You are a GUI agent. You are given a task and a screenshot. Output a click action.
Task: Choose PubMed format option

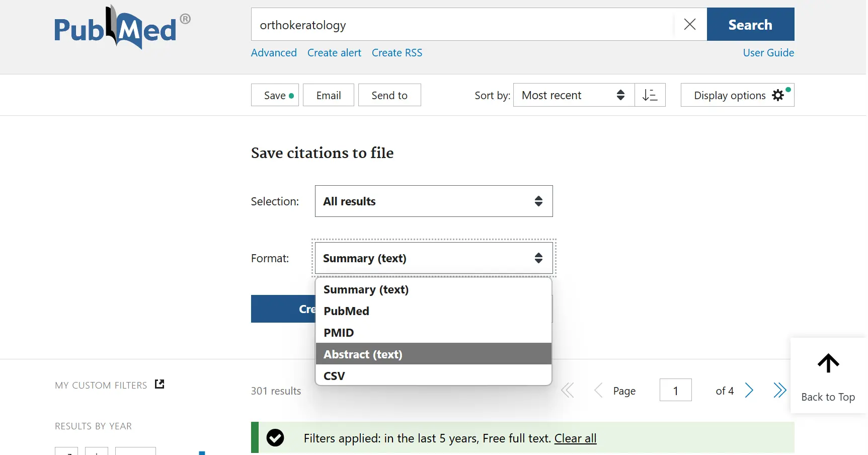tap(433, 311)
